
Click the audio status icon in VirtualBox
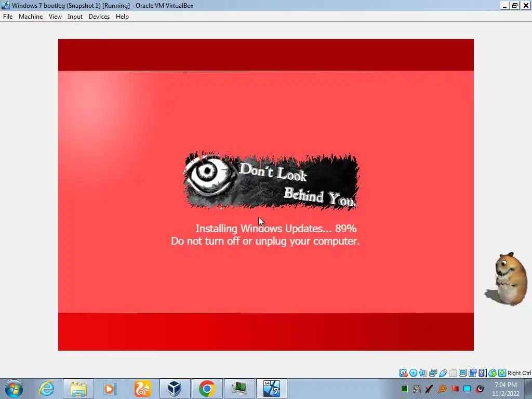click(x=423, y=373)
